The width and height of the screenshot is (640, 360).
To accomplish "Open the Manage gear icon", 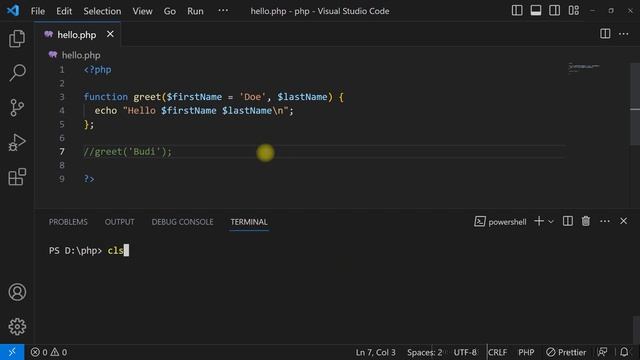I will point(17,327).
